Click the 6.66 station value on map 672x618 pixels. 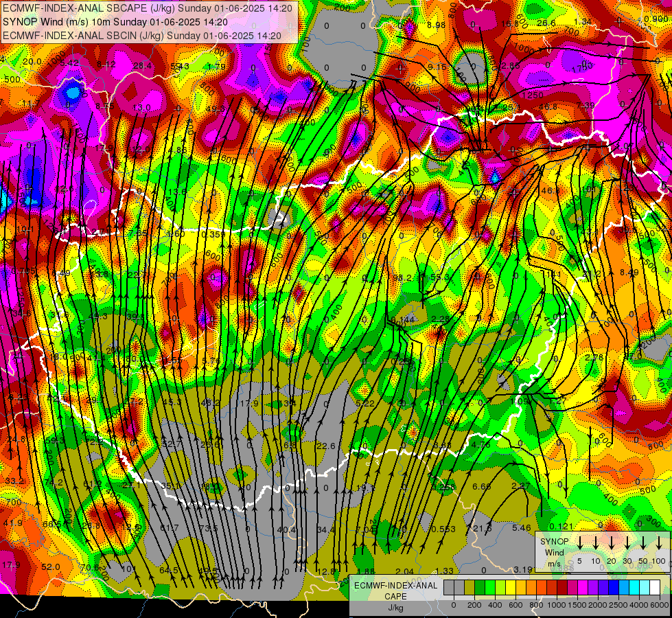click(x=482, y=486)
